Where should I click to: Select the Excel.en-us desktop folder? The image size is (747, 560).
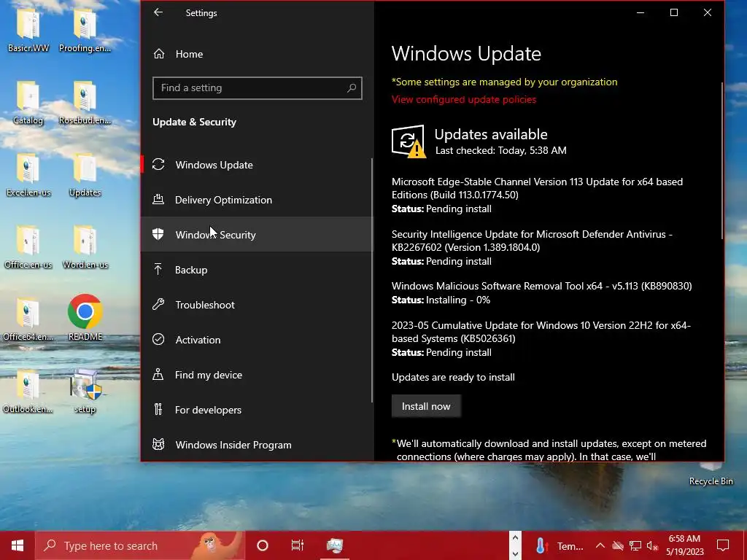click(x=28, y=175)
